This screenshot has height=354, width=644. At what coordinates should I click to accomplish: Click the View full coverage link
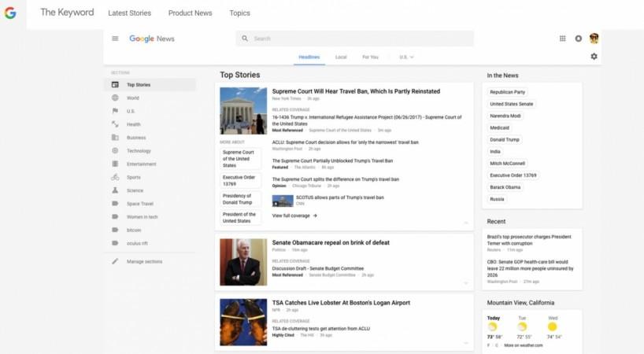coord(294,216)
